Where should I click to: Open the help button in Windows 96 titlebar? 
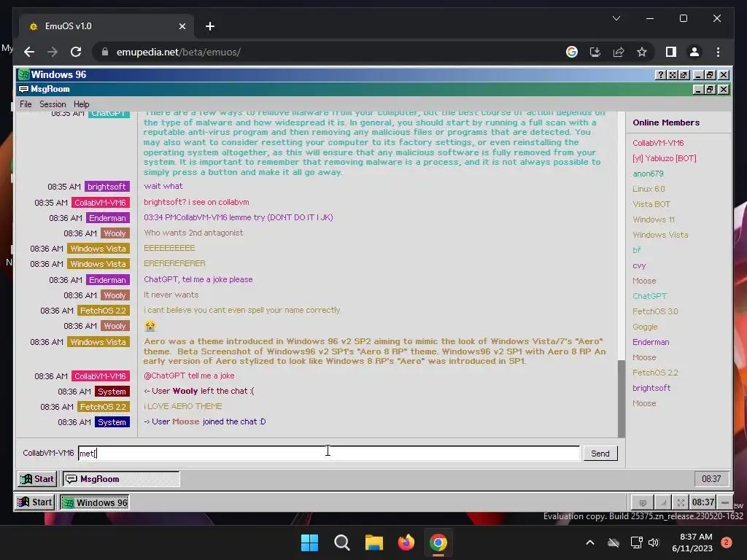660,75
